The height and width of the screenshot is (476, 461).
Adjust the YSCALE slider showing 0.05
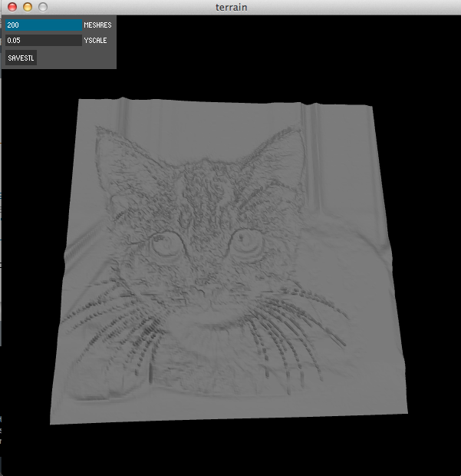point(44,41)
